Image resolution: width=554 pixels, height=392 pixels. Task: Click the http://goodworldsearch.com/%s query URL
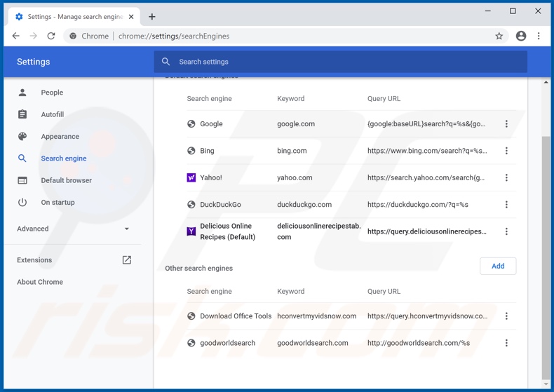(x=419, y=343)
